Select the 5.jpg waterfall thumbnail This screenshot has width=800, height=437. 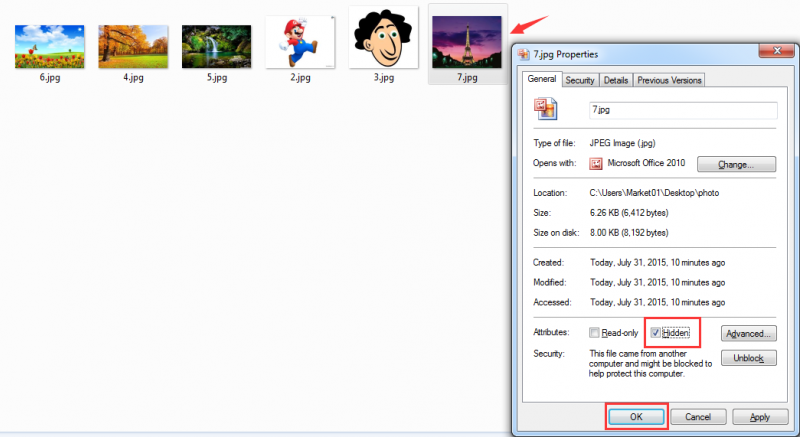216,46
